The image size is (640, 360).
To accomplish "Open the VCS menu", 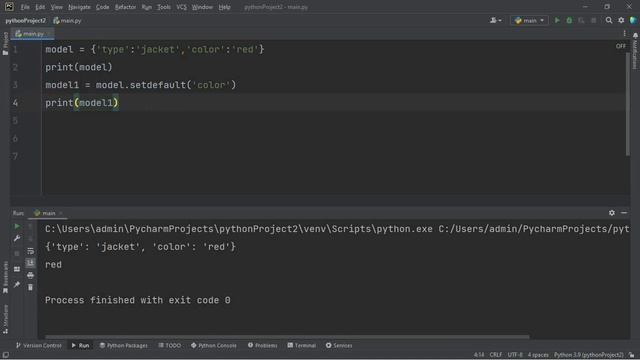I will coord(181,7).
